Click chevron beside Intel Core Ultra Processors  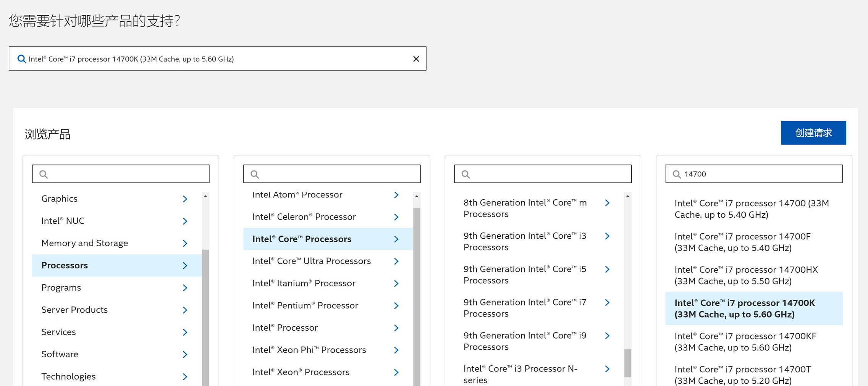396,261
